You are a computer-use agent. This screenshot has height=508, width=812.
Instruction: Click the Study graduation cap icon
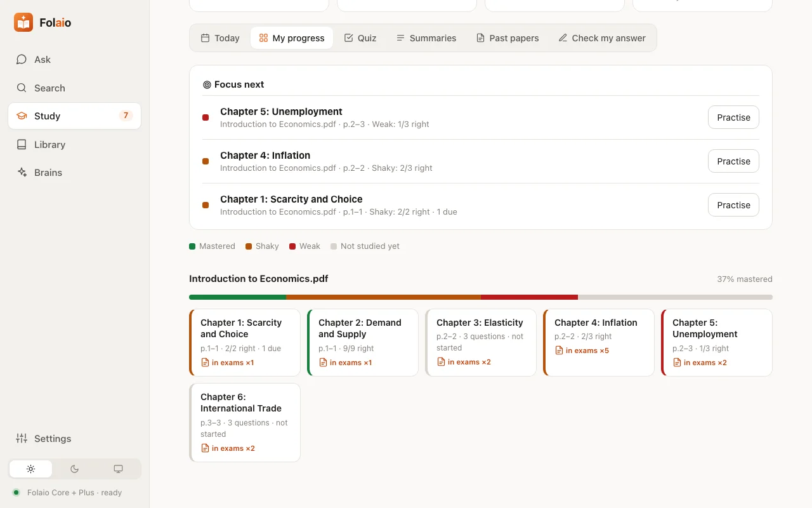click(x=22, y=116)
